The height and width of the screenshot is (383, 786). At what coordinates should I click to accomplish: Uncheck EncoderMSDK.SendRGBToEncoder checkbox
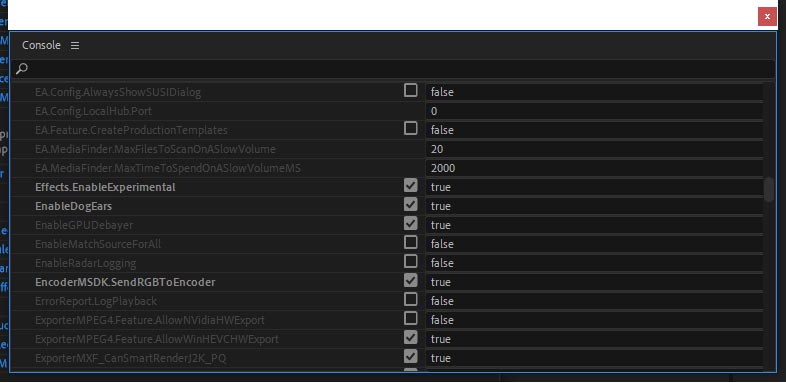411,281
